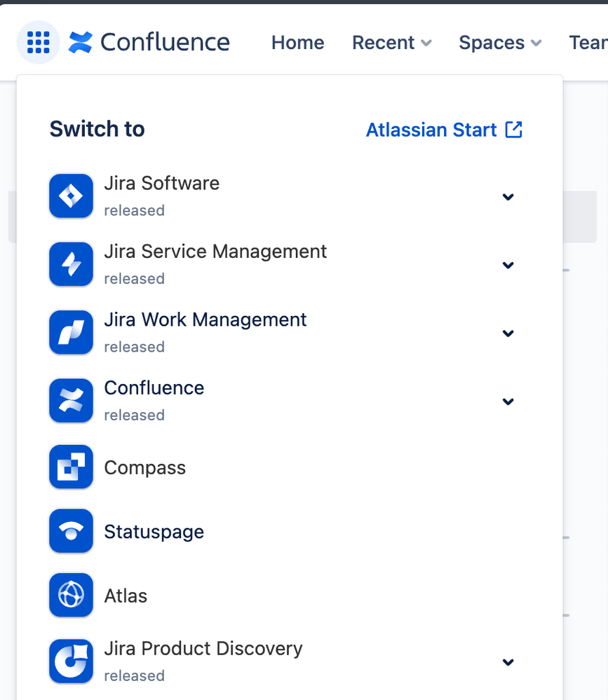Image resolution: width=608 pixels, height=700 pixels.
Task: Select the Compass product icon
Action: (x=71, y=467)
